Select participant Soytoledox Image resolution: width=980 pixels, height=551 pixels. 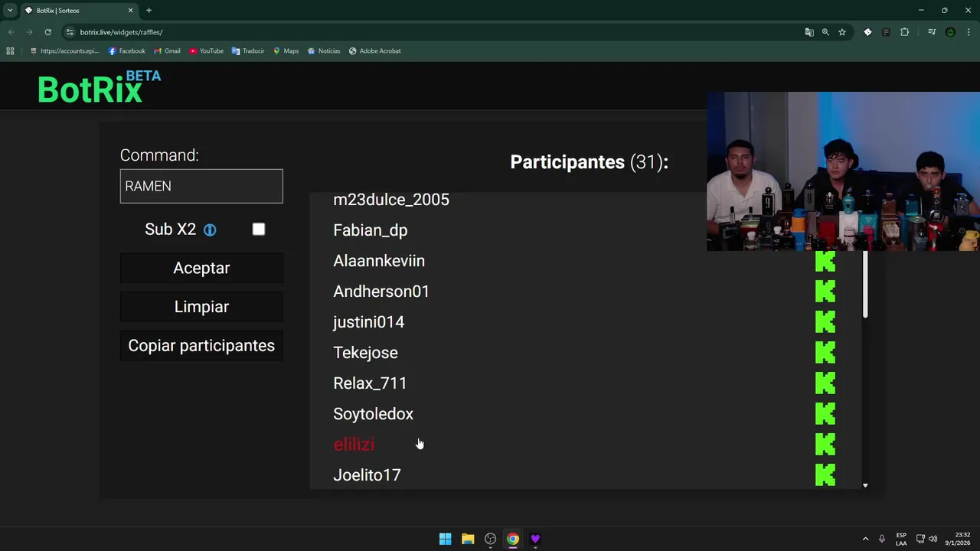373,414
